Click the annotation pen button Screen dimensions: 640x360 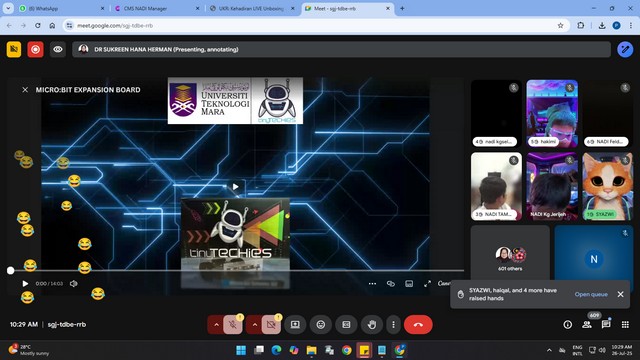[625, 49]
